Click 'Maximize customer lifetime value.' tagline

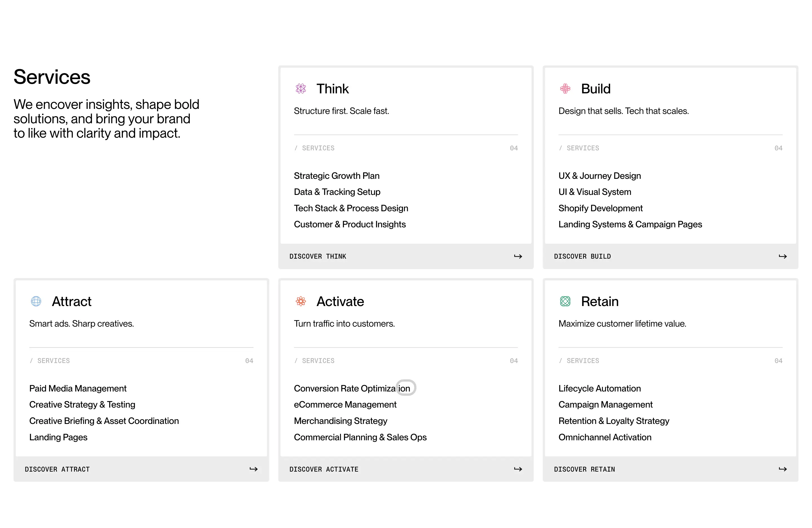click(622, 324)
